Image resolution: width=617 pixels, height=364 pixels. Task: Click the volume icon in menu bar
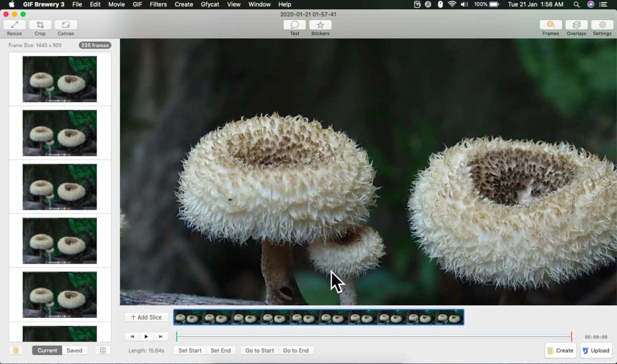tap(465, 4)
